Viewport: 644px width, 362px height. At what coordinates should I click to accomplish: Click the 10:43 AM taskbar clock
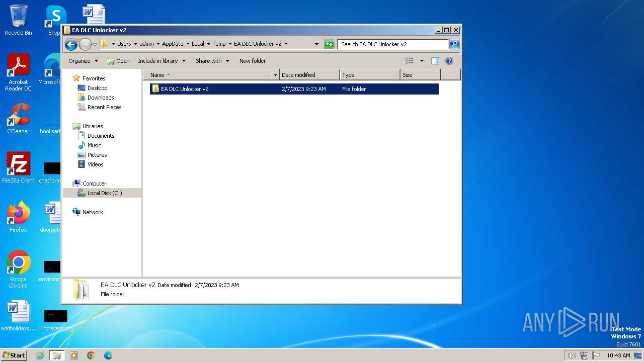point(618,355)
